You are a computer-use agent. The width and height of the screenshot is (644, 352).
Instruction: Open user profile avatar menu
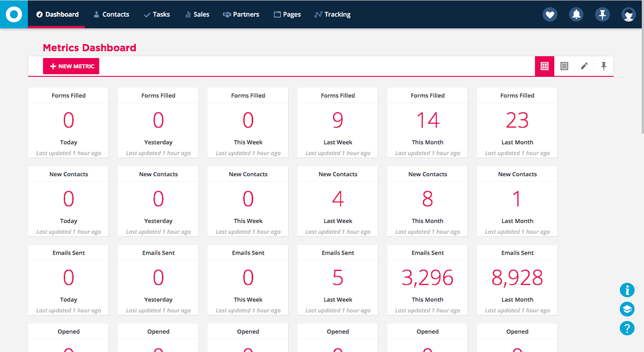(628, 15)
